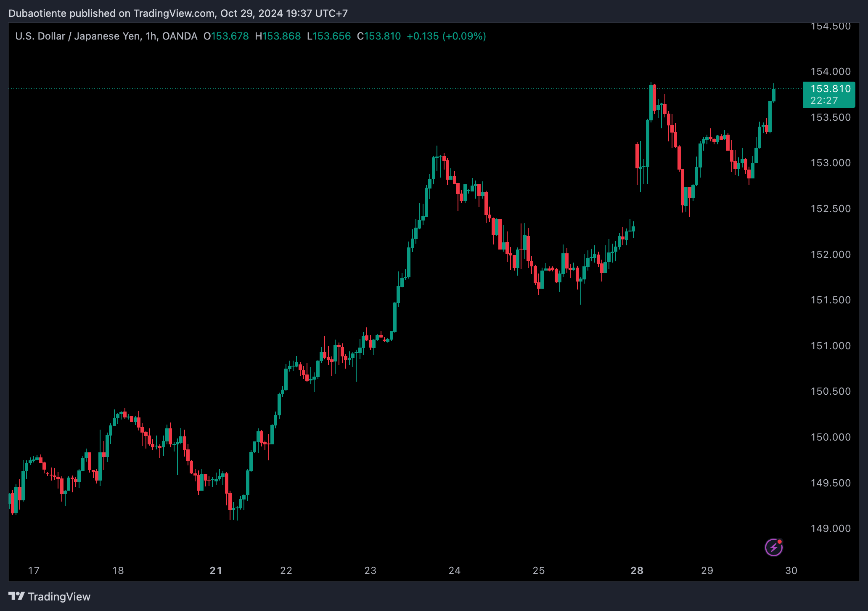The height and width of the screenshot is (611, 868).
Task: Click the close value C153.810
Action: pyautogui.click(x=379, y=36)
